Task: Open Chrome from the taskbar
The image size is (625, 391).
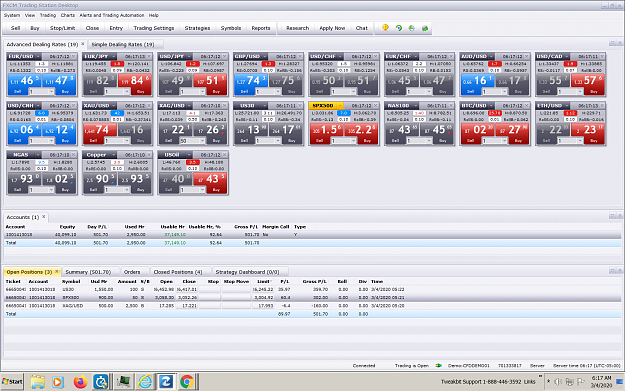Action: tap(187, 382)
